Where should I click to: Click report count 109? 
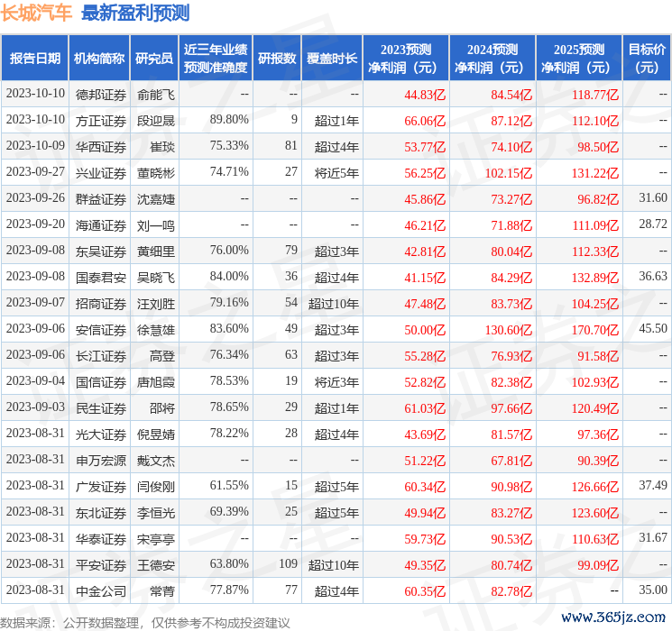tap(288, 563)
